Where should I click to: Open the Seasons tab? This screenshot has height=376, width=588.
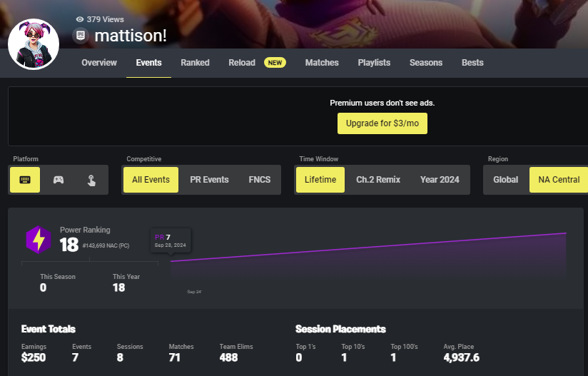(426, 63)
